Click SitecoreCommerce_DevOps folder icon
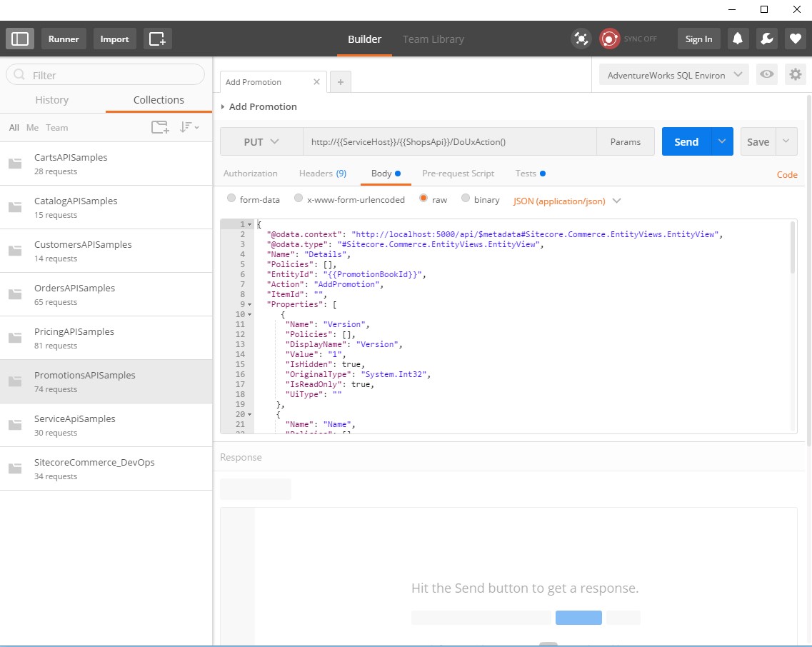Image resolution: width=812 pixels, height=647 pixels. [15, 468]
